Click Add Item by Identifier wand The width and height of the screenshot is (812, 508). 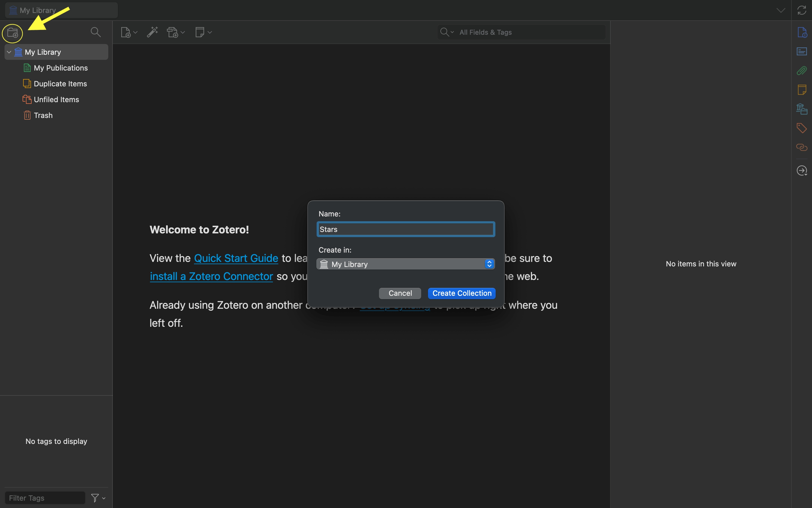coord(152,32)
